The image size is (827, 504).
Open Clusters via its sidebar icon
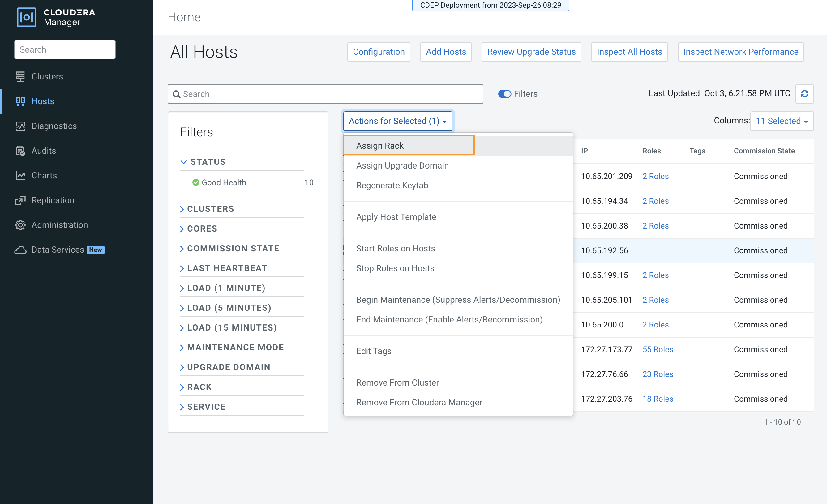coord(20,76)
